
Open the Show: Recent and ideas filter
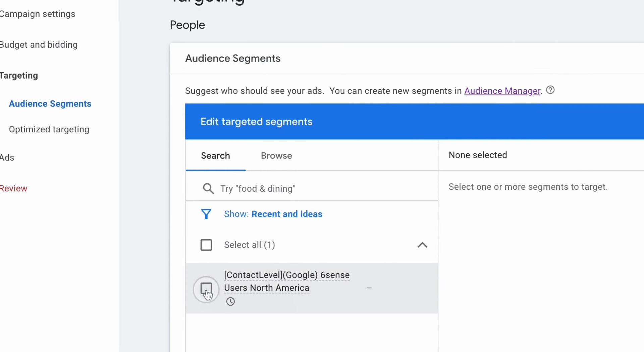point(273,214)
